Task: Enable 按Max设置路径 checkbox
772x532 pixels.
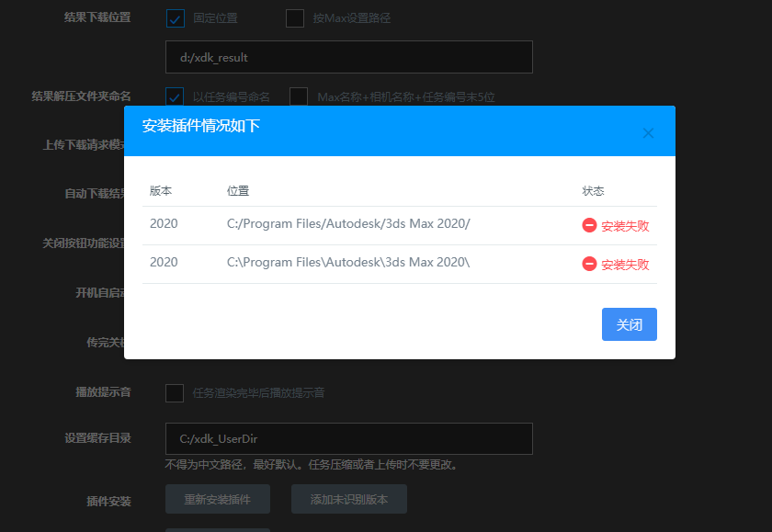Action: 295,18
